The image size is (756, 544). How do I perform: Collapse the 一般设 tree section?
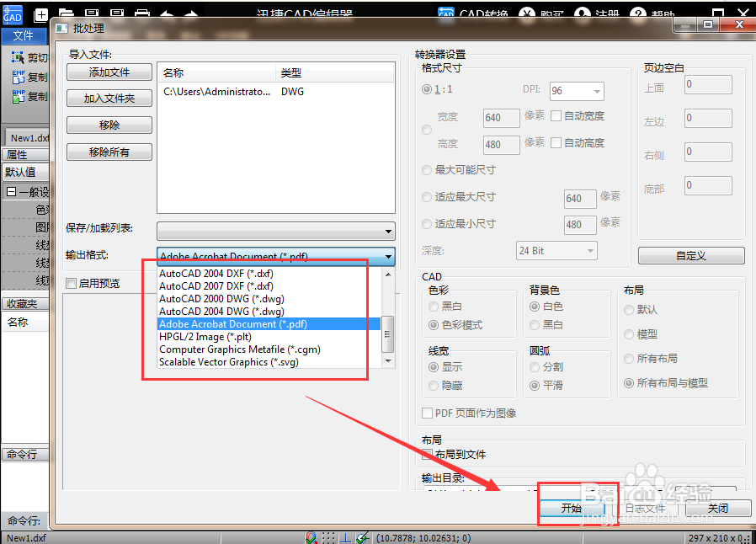pyautogui.click(x=12, y=192)
